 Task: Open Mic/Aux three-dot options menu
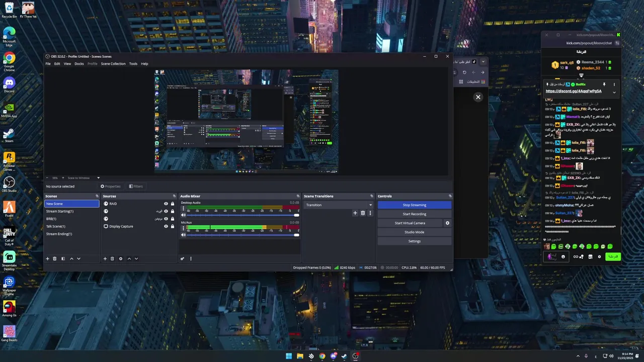(x=183, y=228)
